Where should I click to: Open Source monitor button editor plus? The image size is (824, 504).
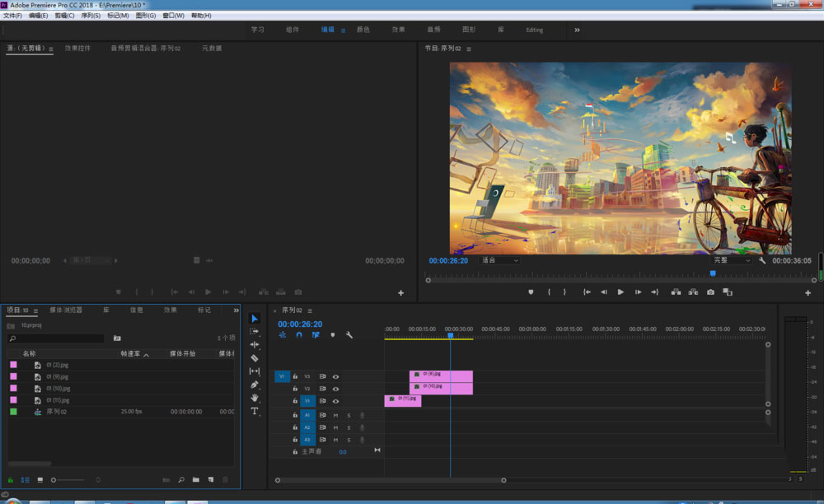401,293
